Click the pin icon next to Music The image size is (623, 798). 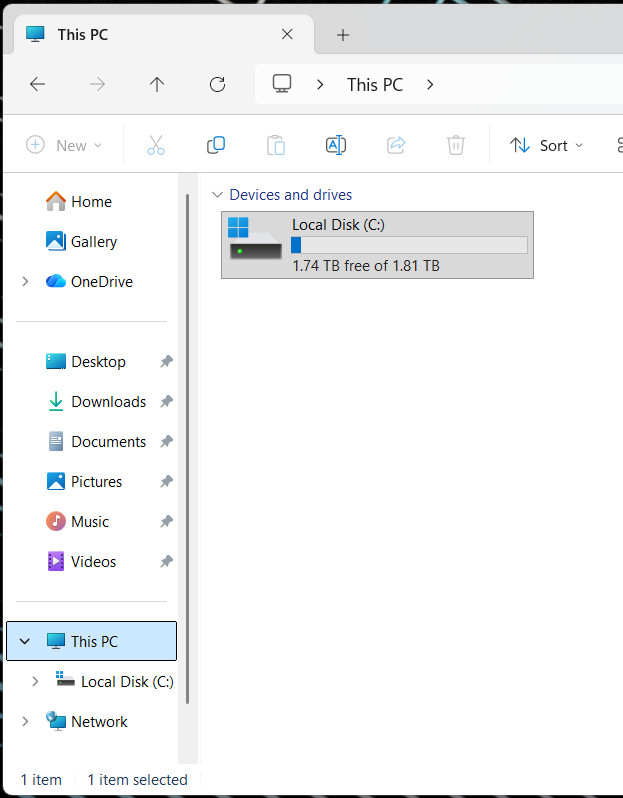[x=166, y=522]
